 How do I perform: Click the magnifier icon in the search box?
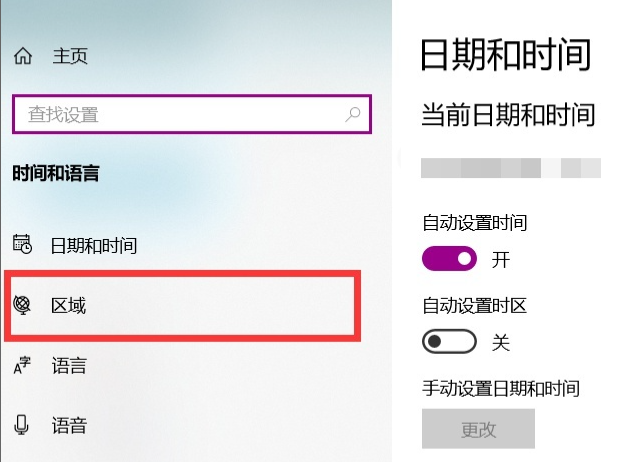[x=352, y=114]
